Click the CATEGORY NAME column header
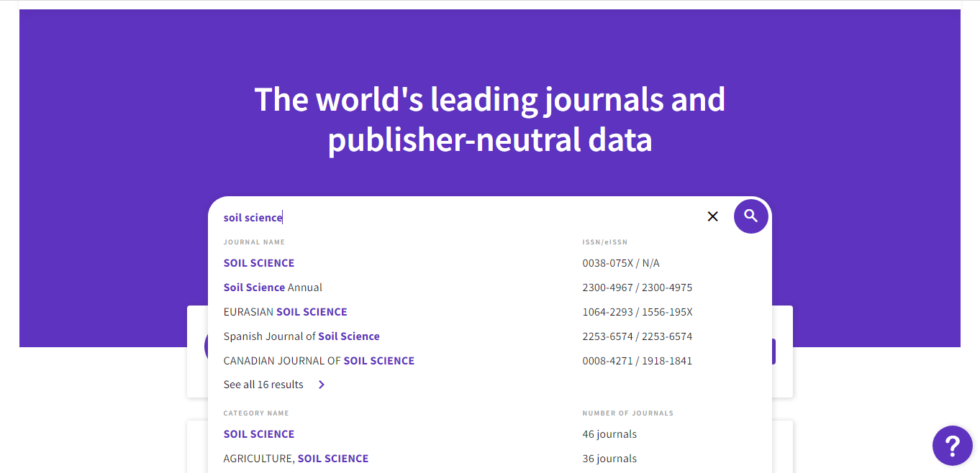This screenshot has height=473, width=980. coord(256,413)
